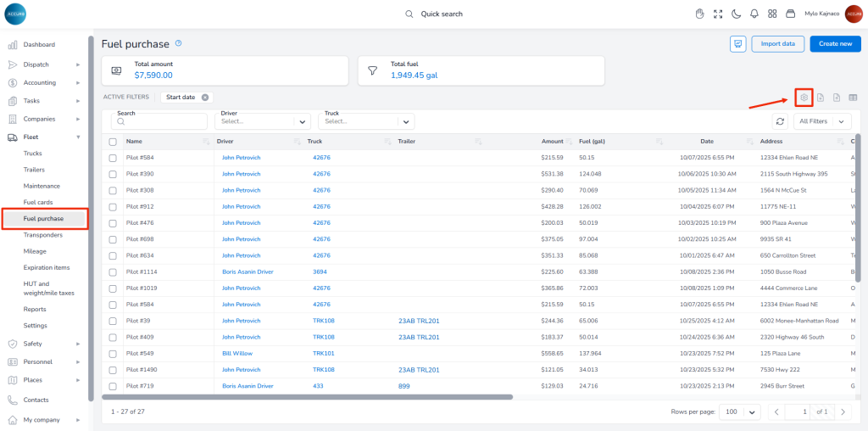The height and width of the screenshot is (431, 868).
Task: Click the presentation icon next to Import data
Action: (737, 44)
